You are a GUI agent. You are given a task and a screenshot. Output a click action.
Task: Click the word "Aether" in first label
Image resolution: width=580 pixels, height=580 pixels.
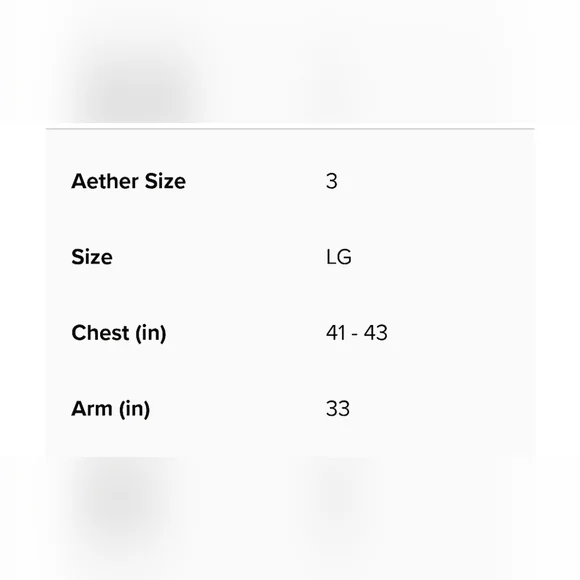[x=105, y=181]
